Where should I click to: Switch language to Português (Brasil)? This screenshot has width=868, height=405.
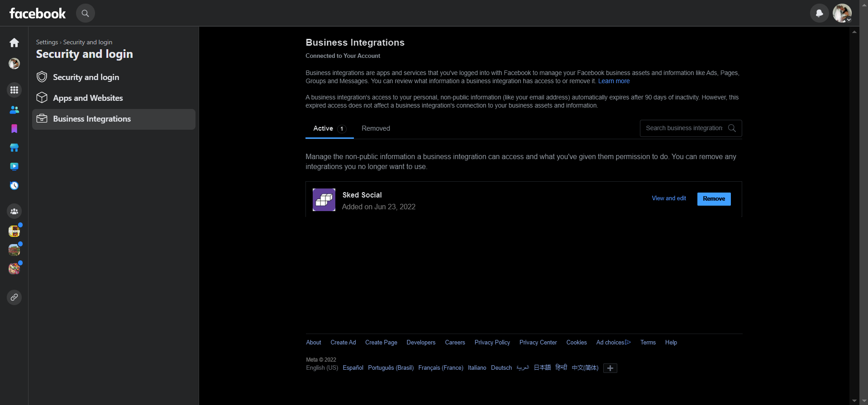(391, 368)
